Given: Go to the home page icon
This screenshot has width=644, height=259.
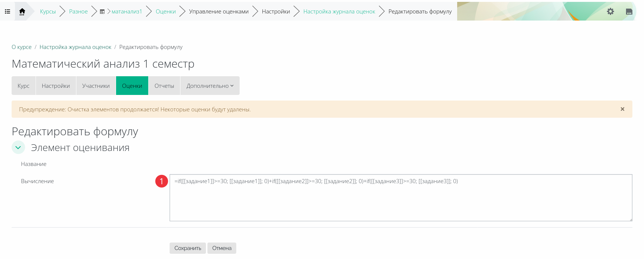Looking at the screenshot, I should (x=22, y=12).
